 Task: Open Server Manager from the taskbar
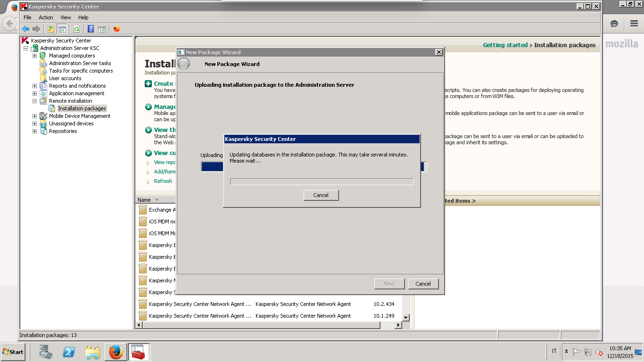46,352
